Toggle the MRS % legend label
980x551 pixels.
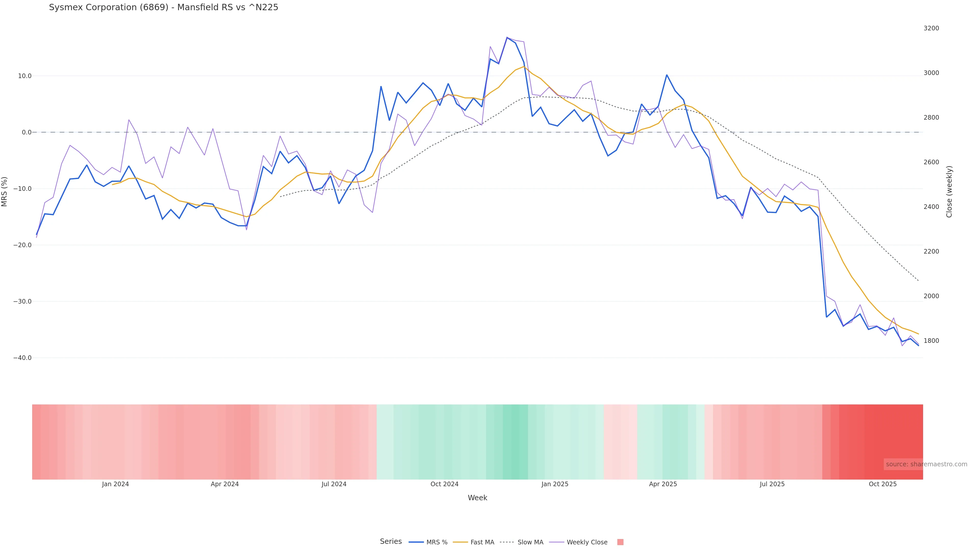coord(437,542)
